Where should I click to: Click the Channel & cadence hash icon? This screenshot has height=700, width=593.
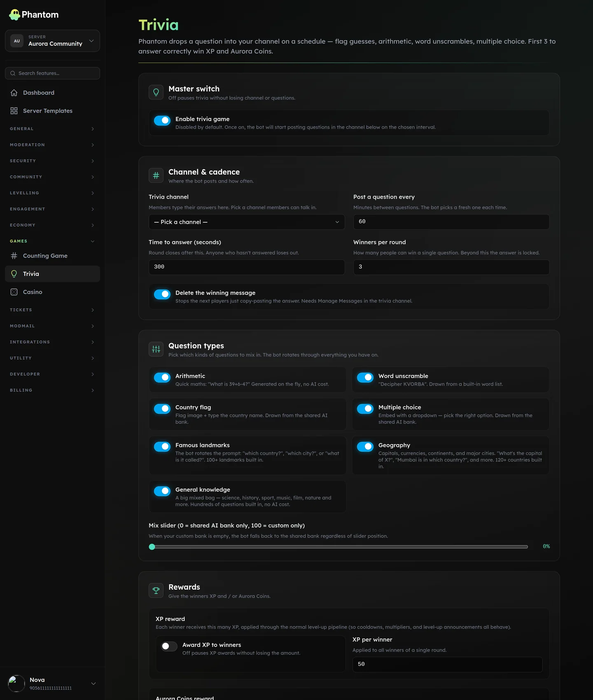click(156, 175)
